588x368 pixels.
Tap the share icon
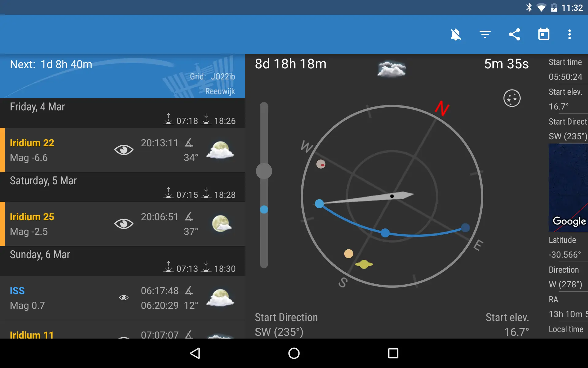tap(514, 35)
